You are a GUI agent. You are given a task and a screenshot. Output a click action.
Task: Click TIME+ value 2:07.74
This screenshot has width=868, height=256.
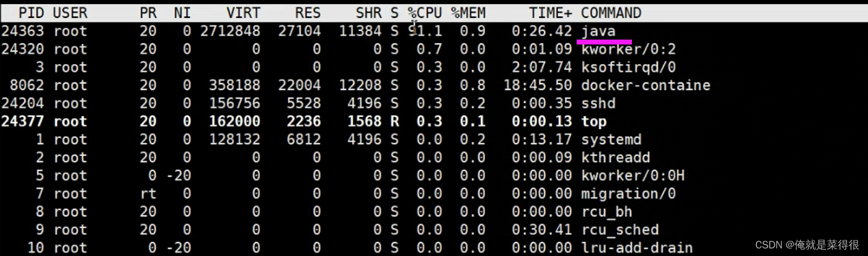pos(541,67)
